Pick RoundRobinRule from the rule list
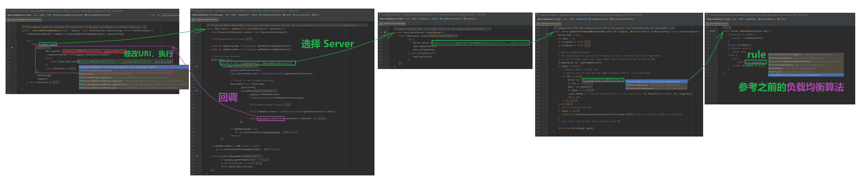Viewport: 868px width, 182px height. tap(806, 75)
